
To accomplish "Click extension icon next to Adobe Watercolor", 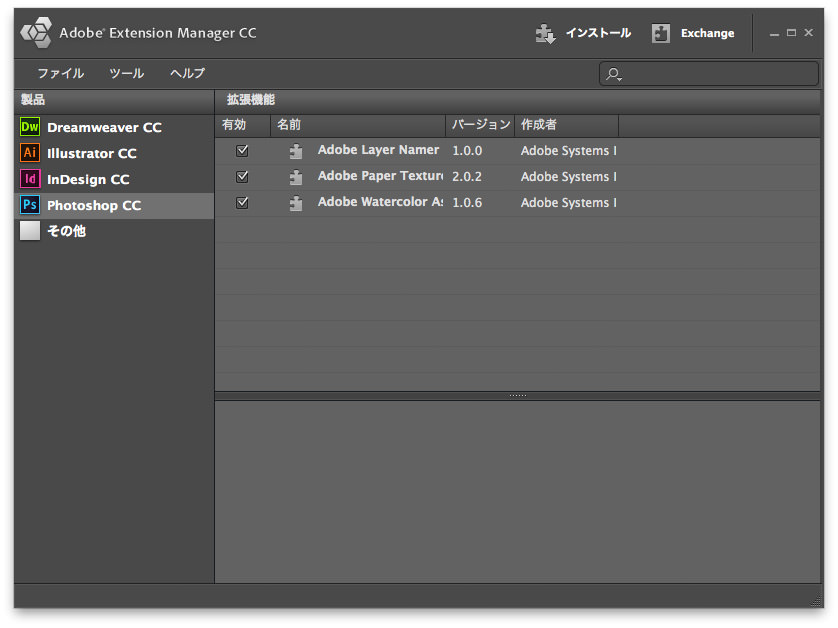I will (296, 203).
